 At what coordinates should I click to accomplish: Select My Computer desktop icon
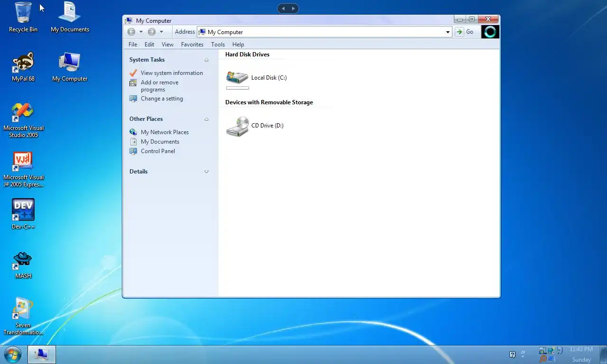pyautogui.click(x=70, y=67)
